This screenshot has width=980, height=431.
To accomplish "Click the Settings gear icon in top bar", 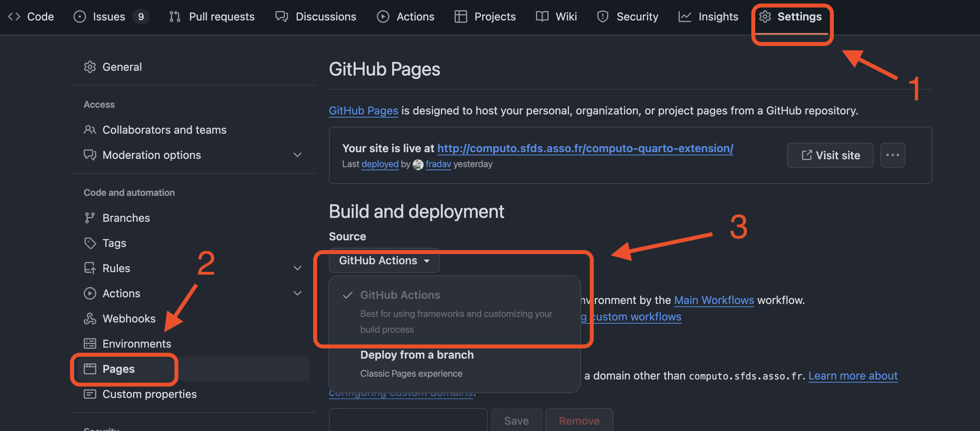I will point(765,17).
